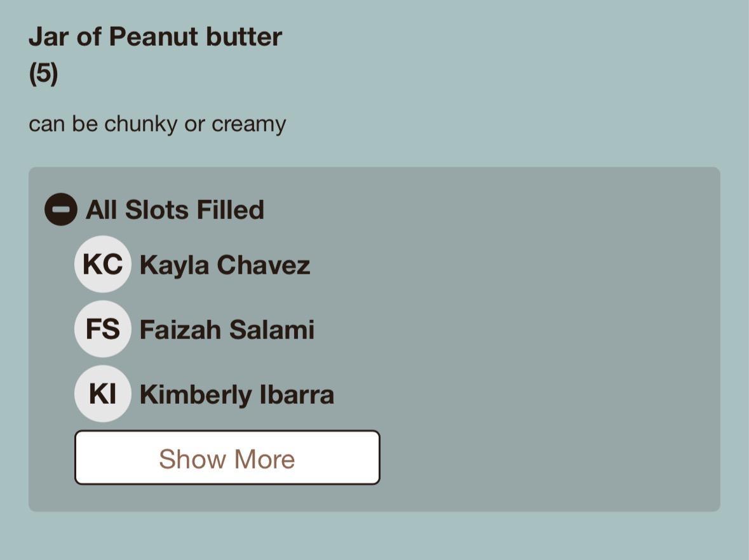Viewport: 749px width, 560px height.
Task: Click the surname Chavez in the list
Action: point(263,265)
